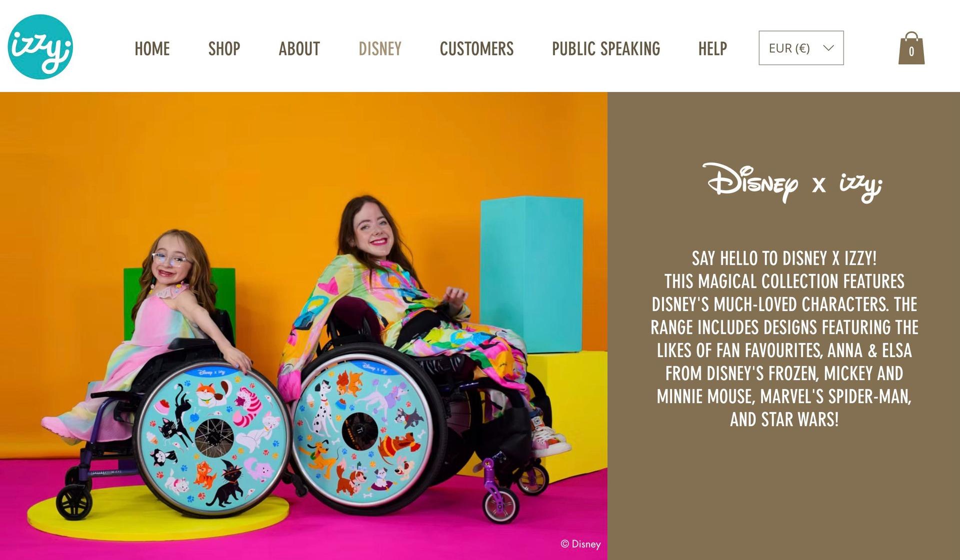The image size is (960, 560).
Task: Open the ABOUT menu link
Action: 299,48
